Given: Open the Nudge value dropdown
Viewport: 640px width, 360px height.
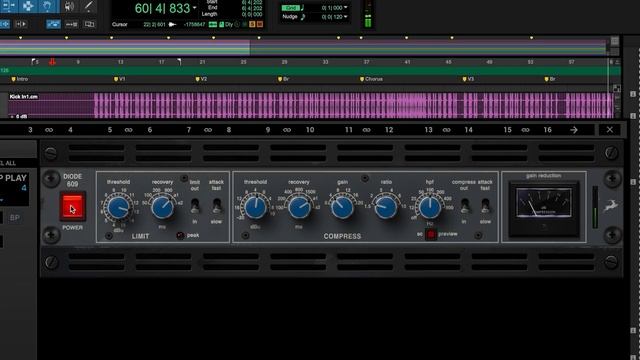Looking at the screenshot, I should [x=346, y=17].
